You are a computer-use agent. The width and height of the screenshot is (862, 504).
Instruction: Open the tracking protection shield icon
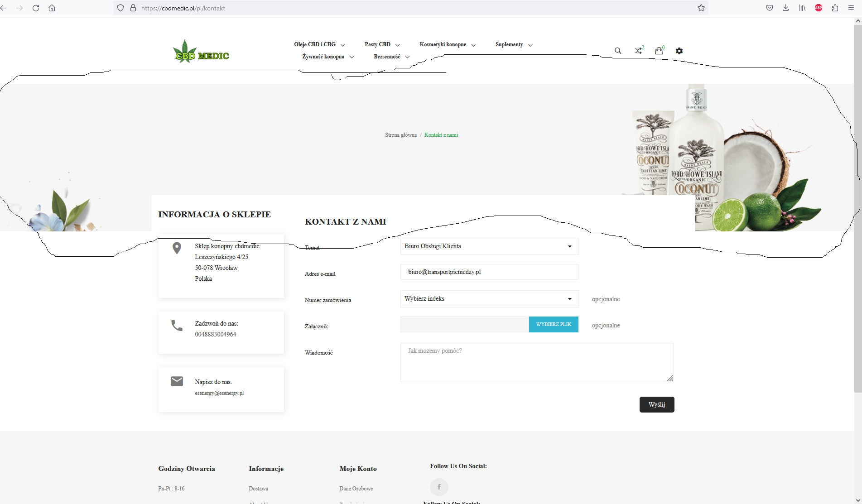[120, 8]
